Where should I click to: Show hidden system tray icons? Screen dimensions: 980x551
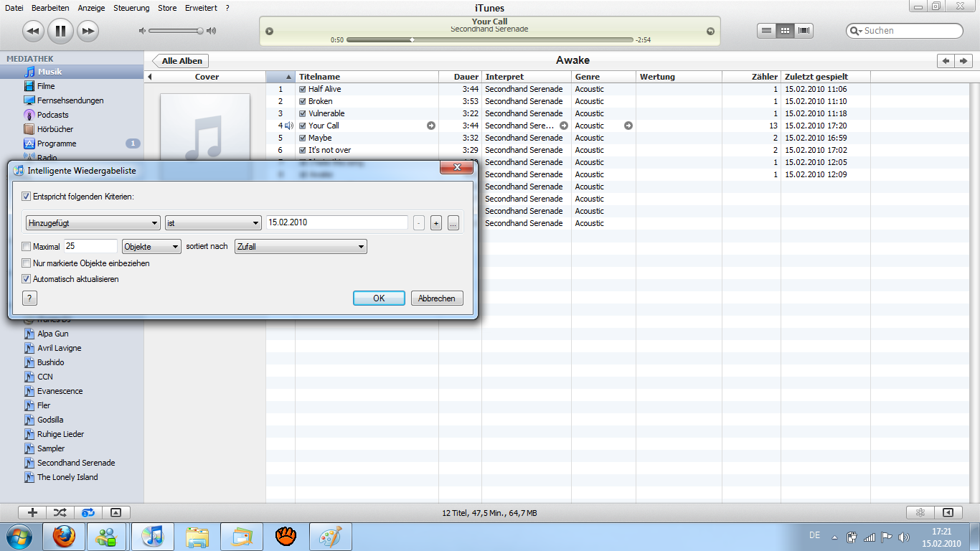[x=834, y=537]
